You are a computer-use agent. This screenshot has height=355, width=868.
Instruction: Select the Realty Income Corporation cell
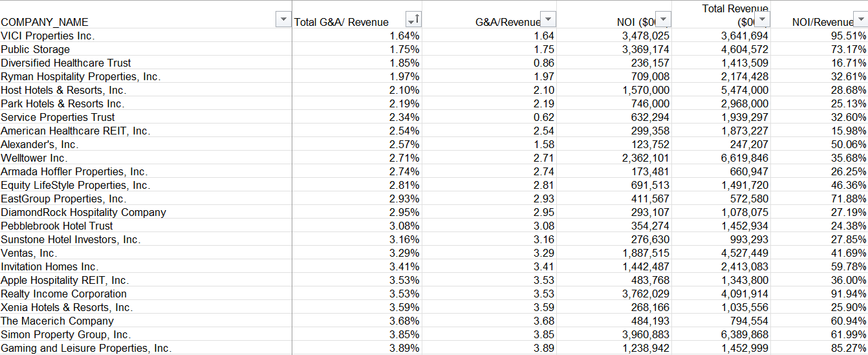[x=63, y=294]
